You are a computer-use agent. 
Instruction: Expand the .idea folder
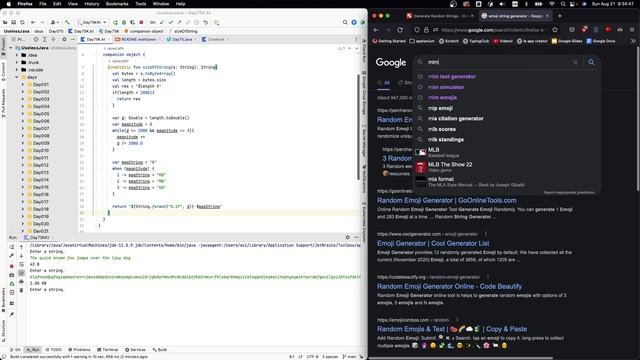[17, 55]
